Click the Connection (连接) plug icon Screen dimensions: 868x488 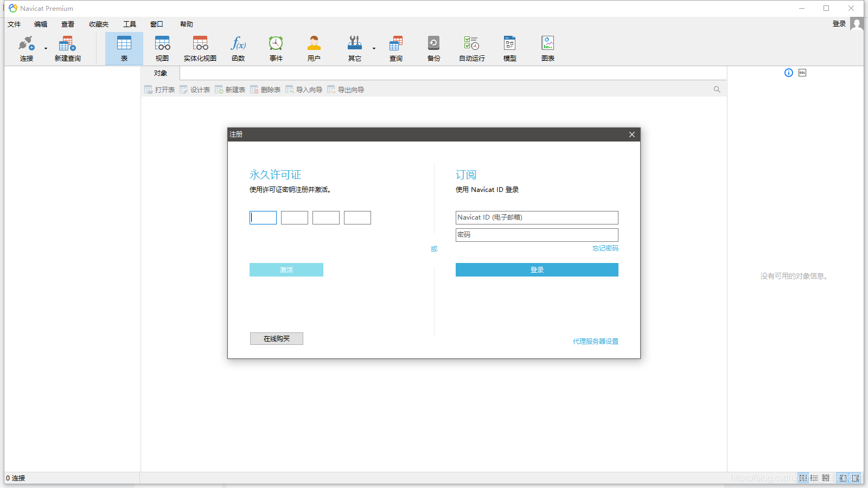click(26, 43)
